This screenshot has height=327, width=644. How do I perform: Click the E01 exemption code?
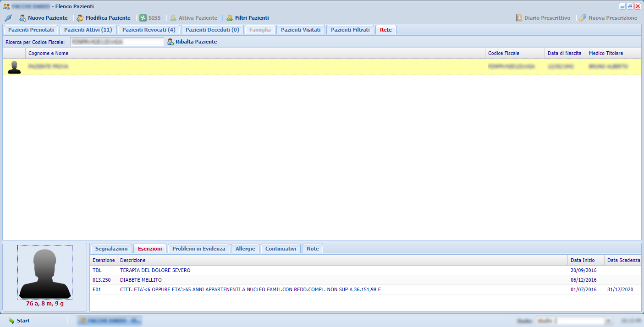click(x=97, y=289)
